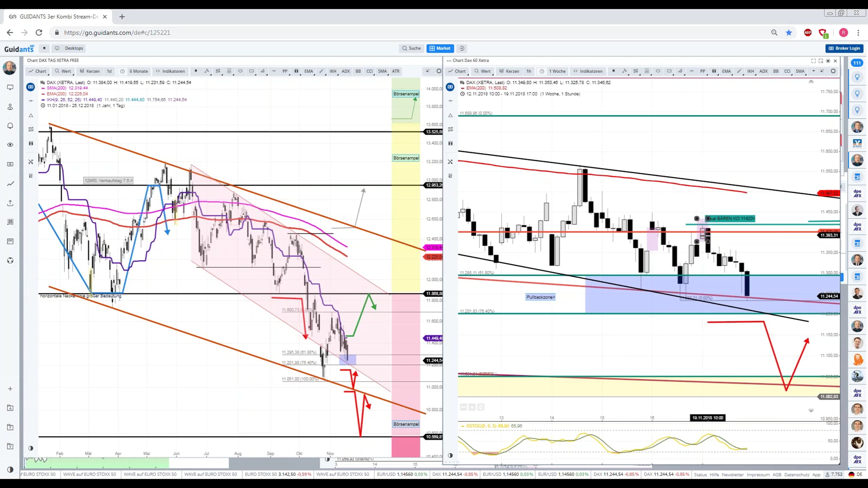868x488 pixels.
Task: Open Kerzen chart type in Dax 60 chart
Action: pyautogui.click(x=509, y=71)
